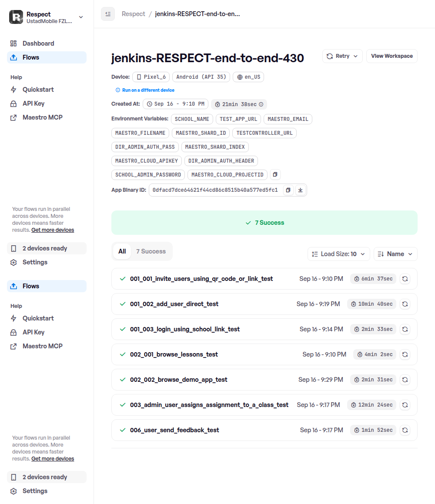Open the Respect workspace switcher chevron
The height and width of the screenshot is (504, 435).
pyautogui.click(x=81, y=17)
